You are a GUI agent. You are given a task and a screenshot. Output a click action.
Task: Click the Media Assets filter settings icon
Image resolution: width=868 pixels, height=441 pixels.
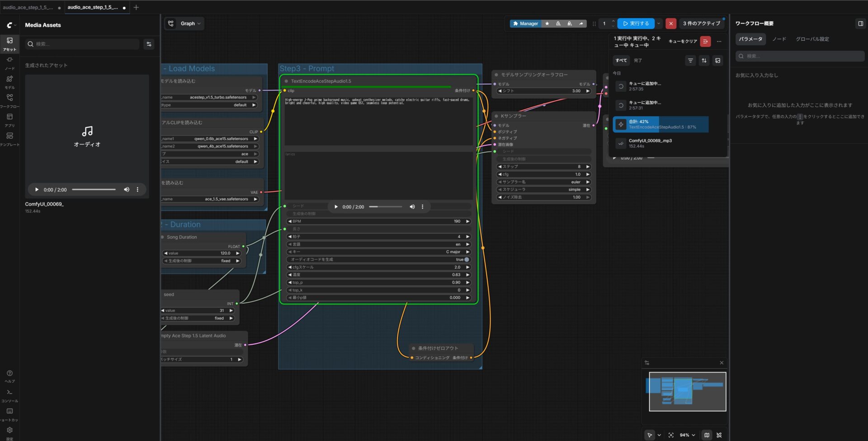(x=149, y=44)
